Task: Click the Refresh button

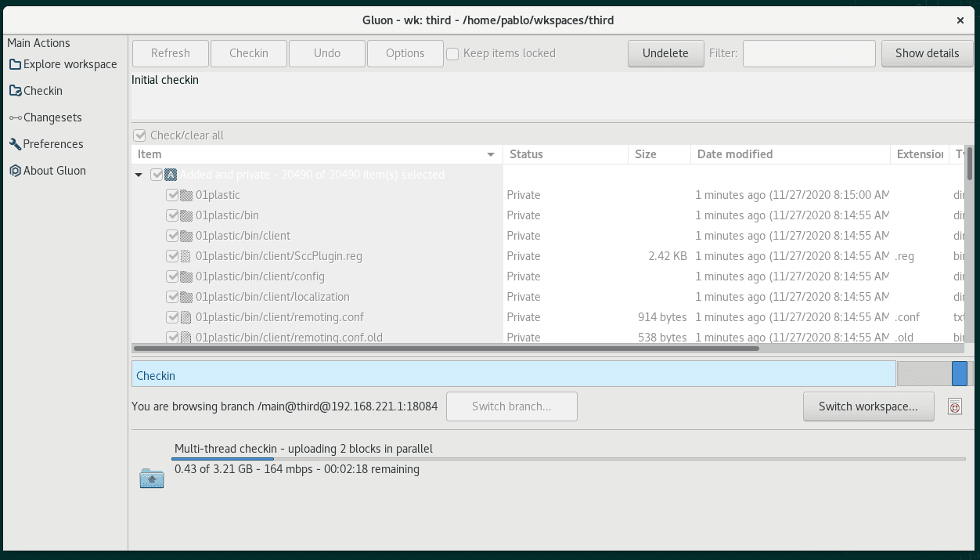Action: tap(171, 53)
